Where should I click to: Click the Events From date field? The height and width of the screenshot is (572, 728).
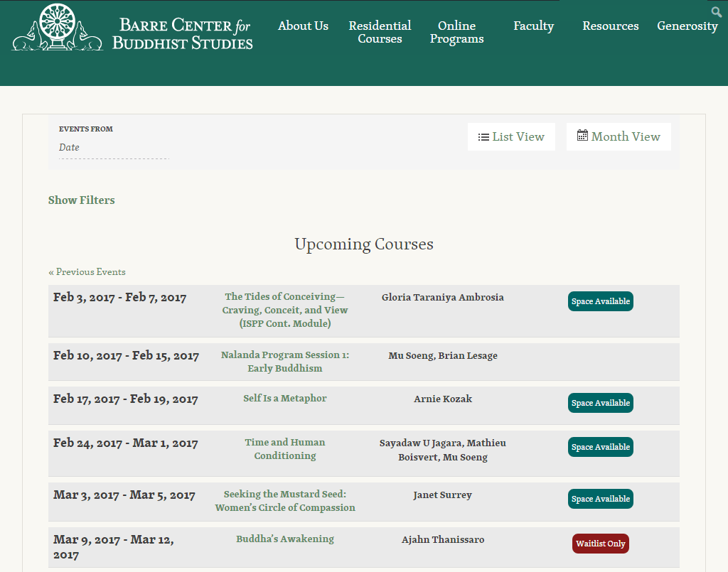(114, 148)
